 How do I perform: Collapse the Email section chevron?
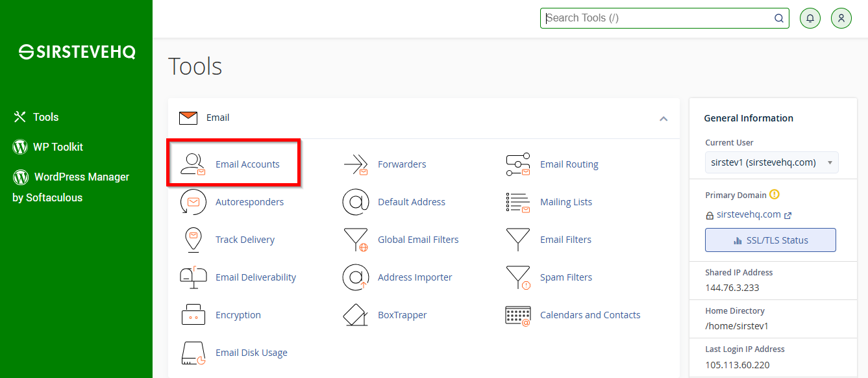(x=663, y=118)
